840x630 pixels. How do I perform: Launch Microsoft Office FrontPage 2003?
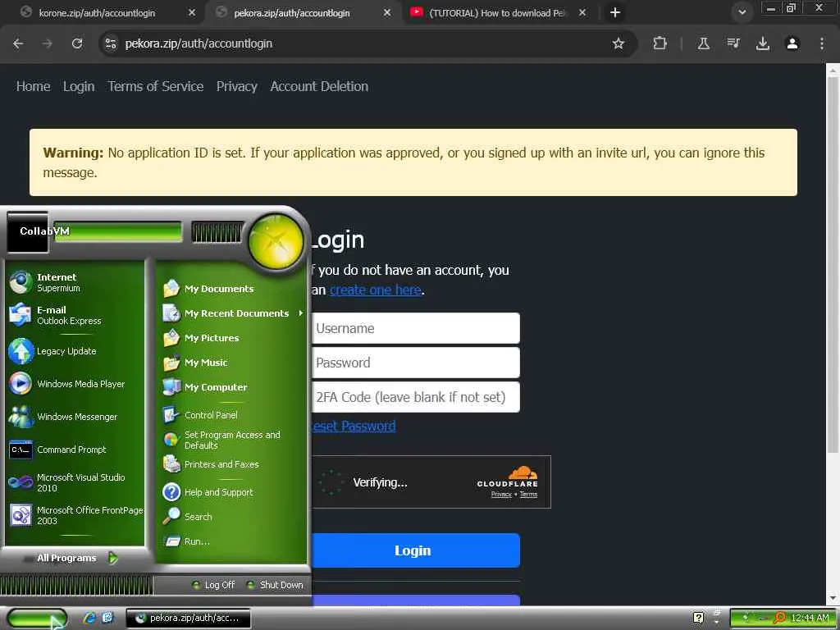[75, 515]
